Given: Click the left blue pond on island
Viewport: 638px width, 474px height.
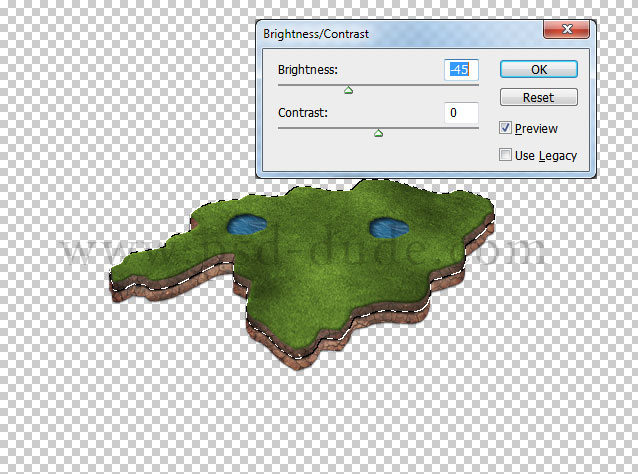Looking at the screenshot, I should point(247,225).
